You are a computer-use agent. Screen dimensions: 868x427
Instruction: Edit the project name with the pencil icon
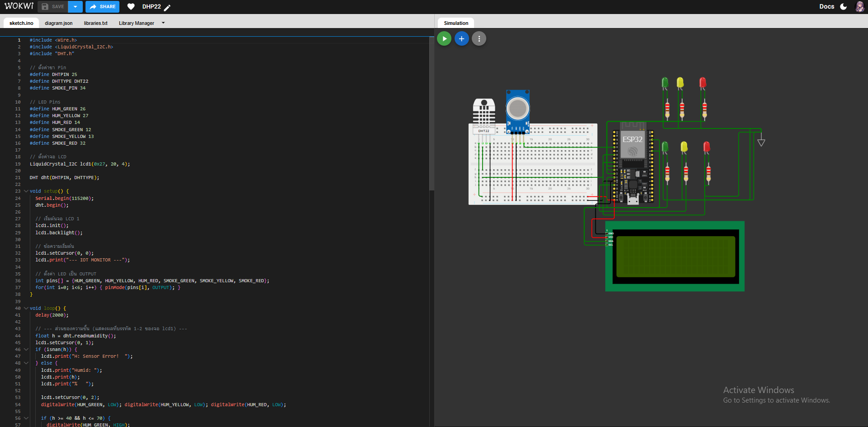(167, 8)
